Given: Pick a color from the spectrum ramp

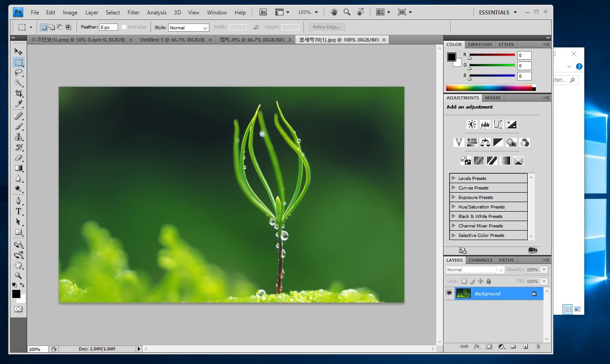Looking at the screenshot, I should [491, 88].
